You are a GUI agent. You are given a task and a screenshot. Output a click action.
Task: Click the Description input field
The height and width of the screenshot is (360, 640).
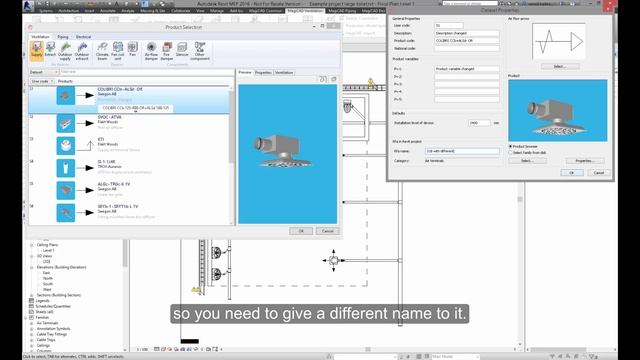click(467, 33)
